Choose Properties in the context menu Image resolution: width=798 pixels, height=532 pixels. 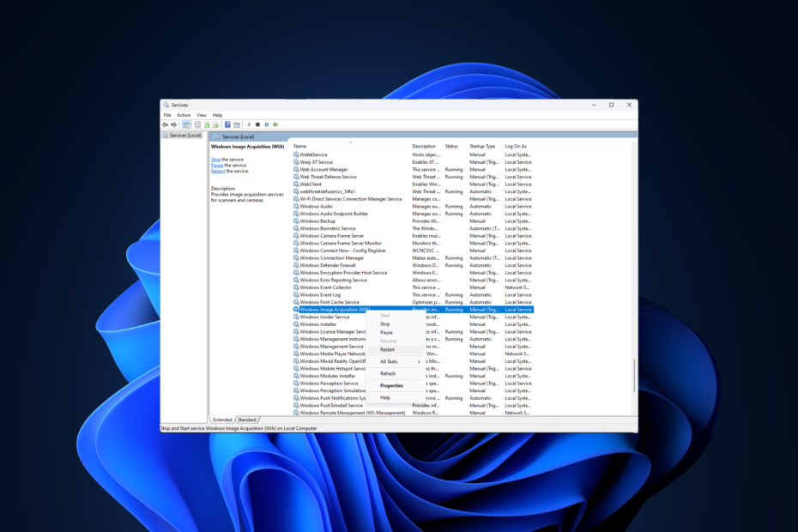tap(396, 386)
